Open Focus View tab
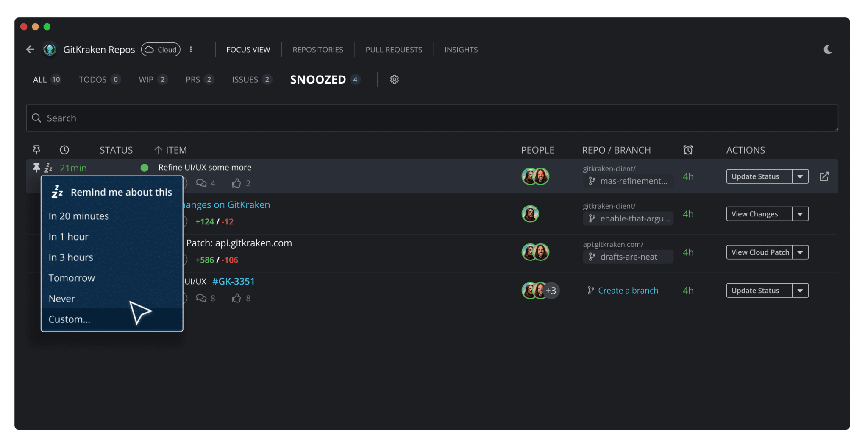 pyautogui.click(x=248, y=50)
